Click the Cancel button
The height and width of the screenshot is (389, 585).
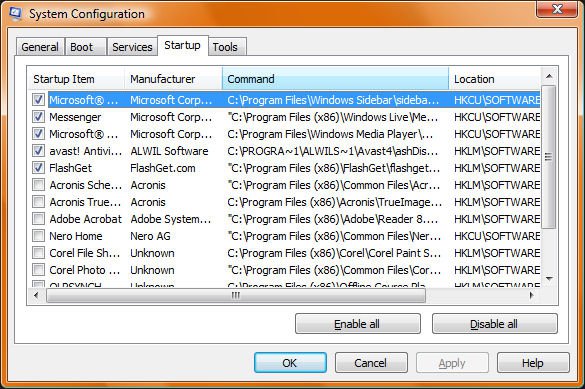point(371,363)
